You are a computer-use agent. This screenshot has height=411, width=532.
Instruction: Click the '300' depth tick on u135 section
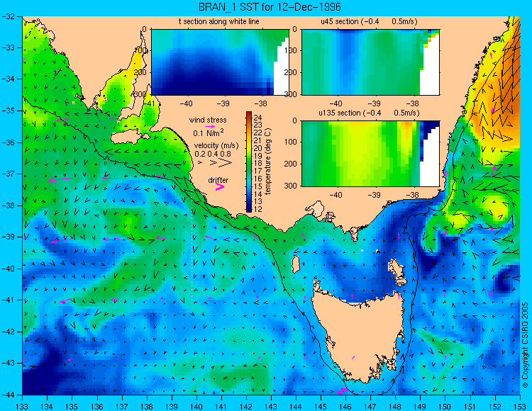[x=292, y=186]
